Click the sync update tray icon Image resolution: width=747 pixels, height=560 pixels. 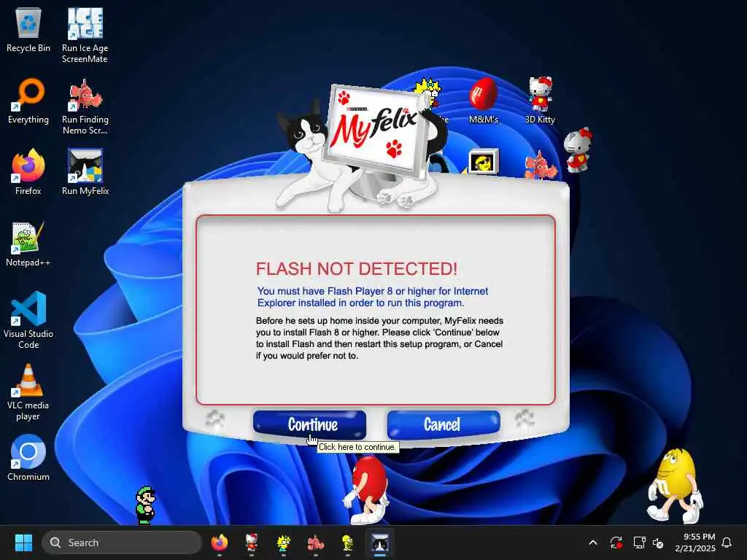[x=616, y=542]
